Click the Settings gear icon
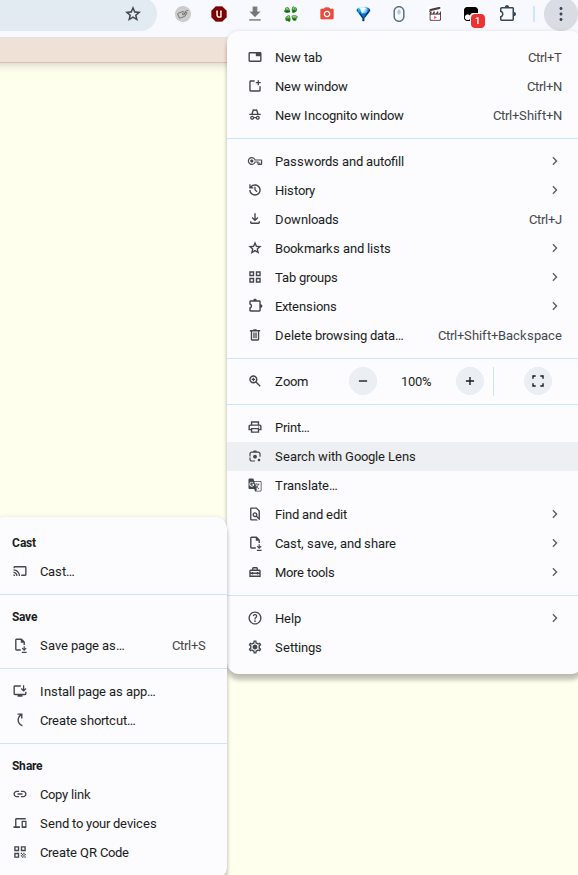 point(255,647)
